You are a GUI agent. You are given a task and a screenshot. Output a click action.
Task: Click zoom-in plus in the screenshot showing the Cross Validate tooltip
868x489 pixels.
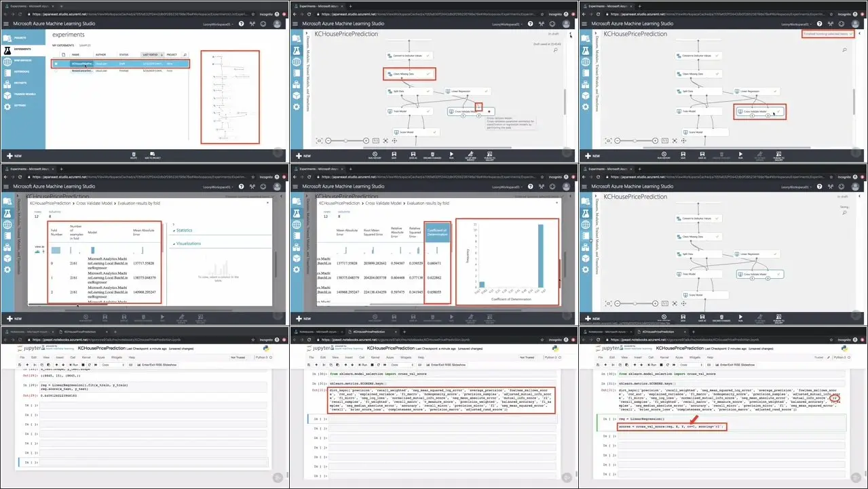pos(366,140)
